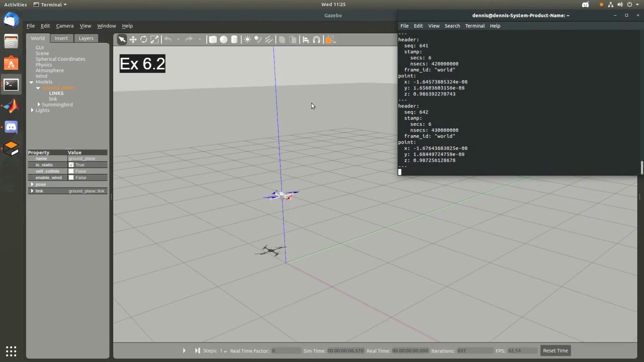
Task: Activate the scale mode tool
Action: [154, 40]
